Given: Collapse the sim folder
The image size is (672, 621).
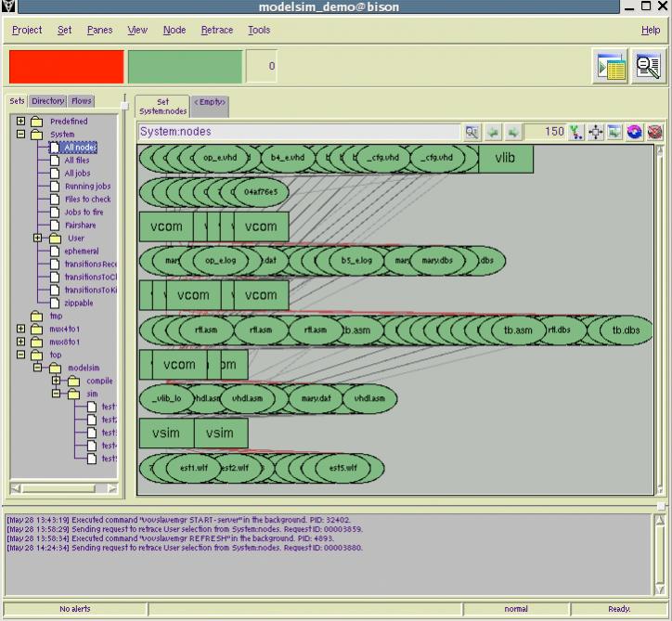Looking at the screenshot, I should click(56, 393).
